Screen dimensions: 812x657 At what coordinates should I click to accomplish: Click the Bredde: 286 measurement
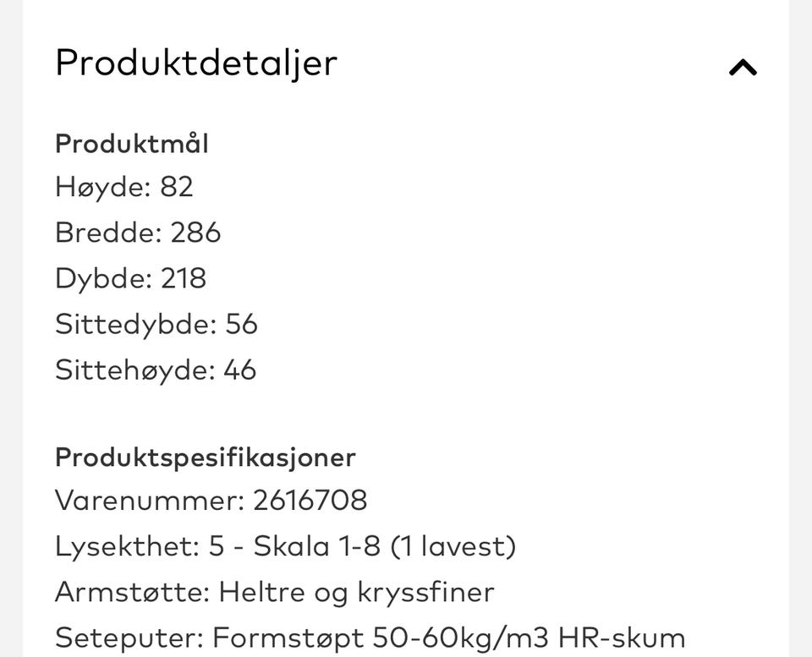coord(138,233)
